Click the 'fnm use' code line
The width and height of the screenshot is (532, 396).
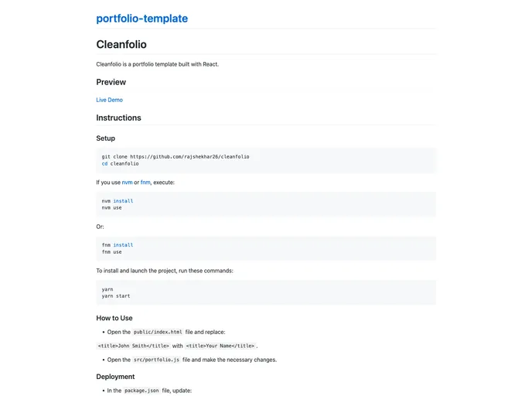(111, 252)
